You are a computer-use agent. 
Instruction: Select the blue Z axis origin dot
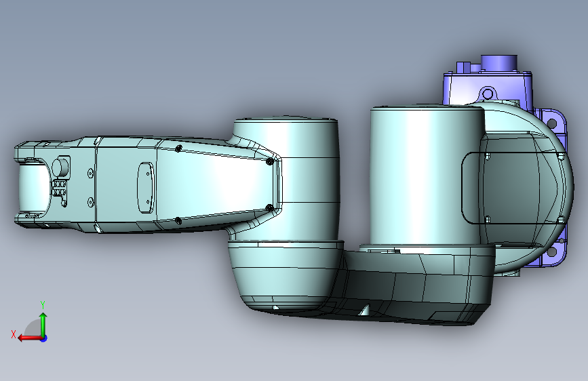click(44, 338)
